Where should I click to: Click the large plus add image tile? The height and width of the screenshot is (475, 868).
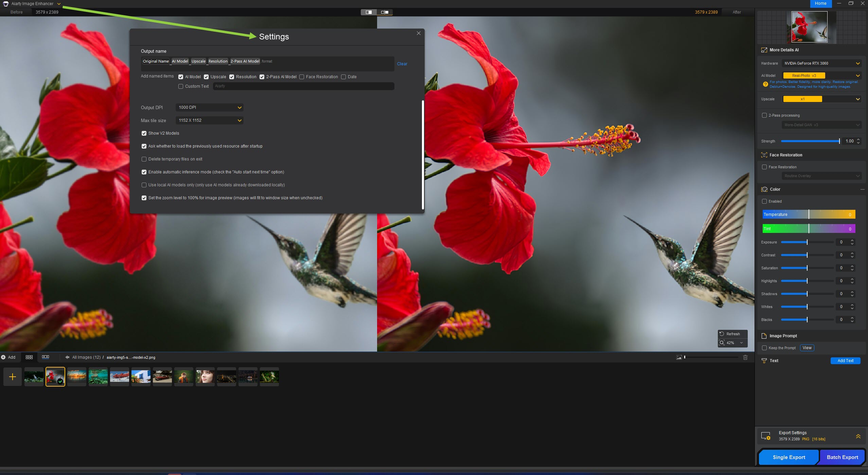click(x=13, y=377)
